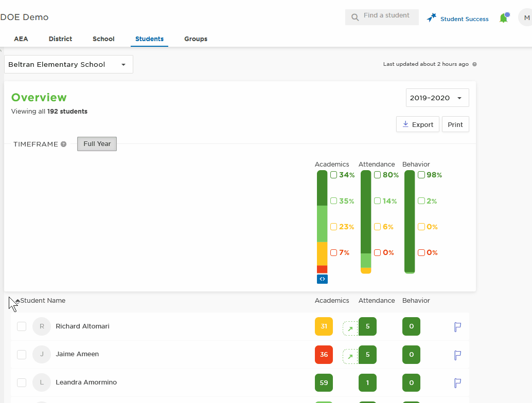The image size is (532, 403).
Task: Open the notifications bell icon
Action: 504,18
